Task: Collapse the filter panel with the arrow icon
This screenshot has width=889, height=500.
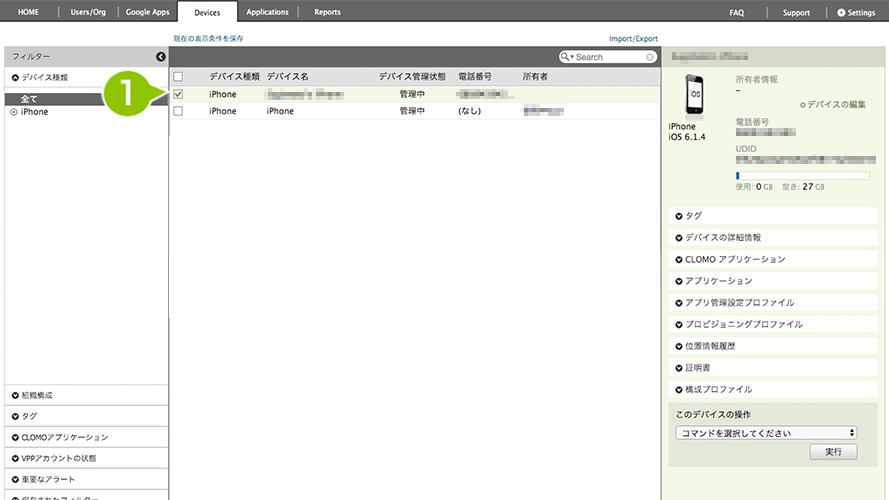Action: [x=160, y=57]
